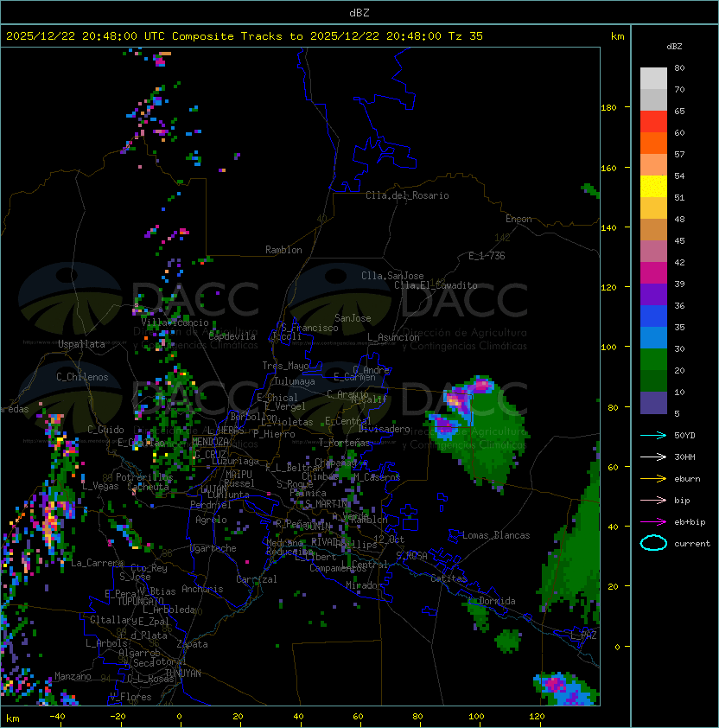The width and height of the screenshot is (719, 728).
Task: Click the 'Capdevila' map label
Action: 232,336
